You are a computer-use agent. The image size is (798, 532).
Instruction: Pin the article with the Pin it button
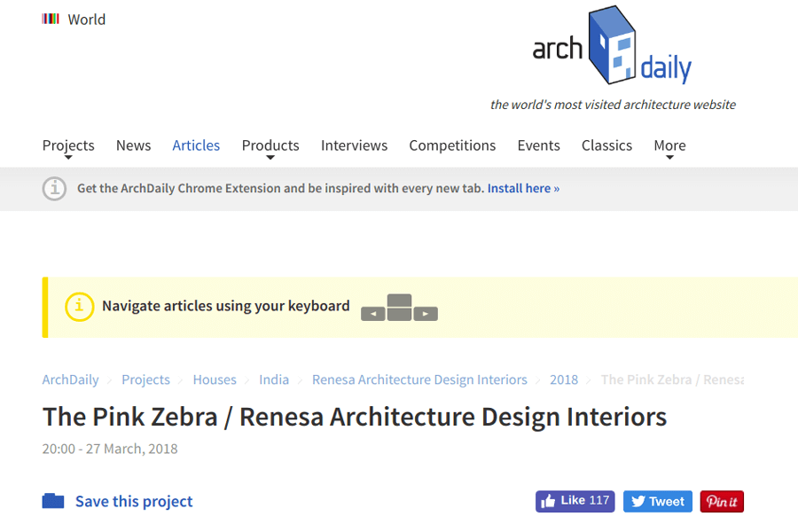722,501
